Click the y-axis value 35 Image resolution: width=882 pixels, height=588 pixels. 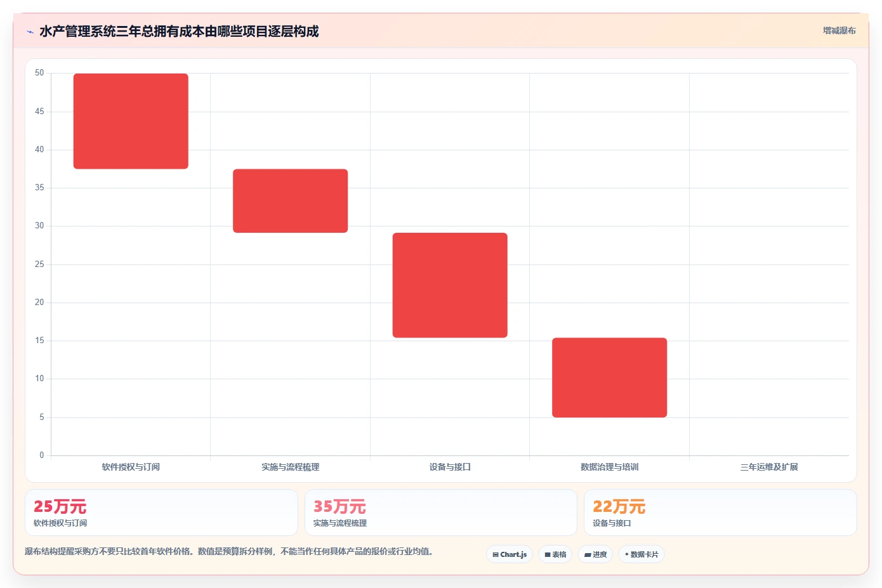pyautogui.click(x=39, y=188)
